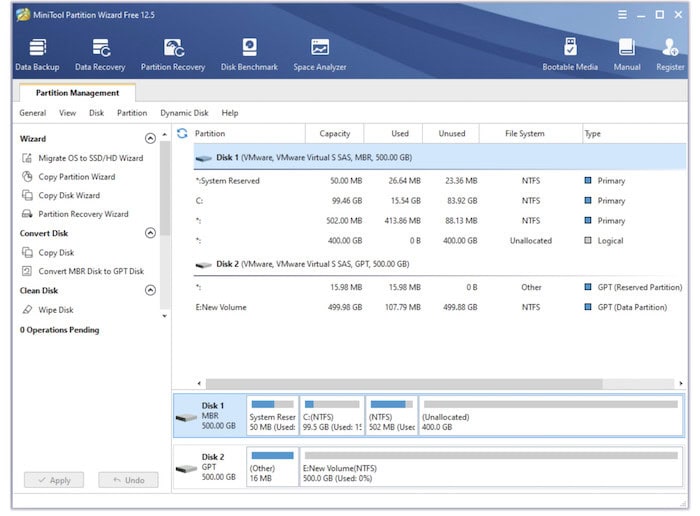This screenshot has width=700, height=516.
Task: Select Wipe Disk
Action: (48, 310)
